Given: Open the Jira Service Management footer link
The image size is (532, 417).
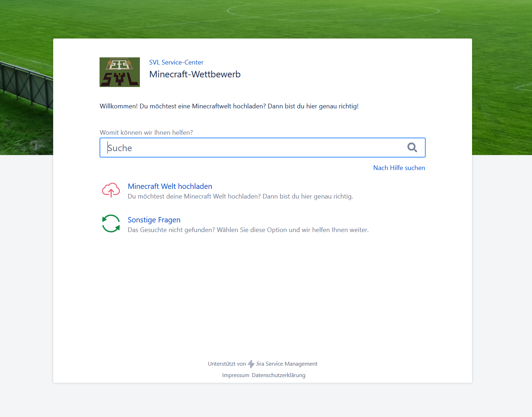Looking at the screenshot, I should [x=287, y=364].
